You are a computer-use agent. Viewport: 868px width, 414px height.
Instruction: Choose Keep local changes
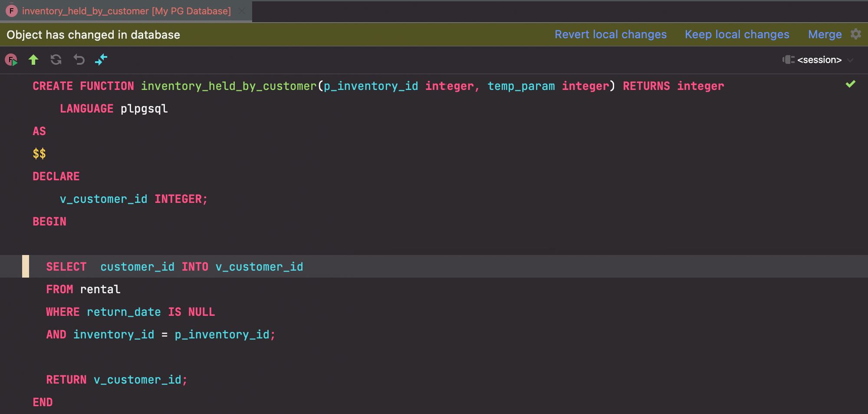[x=736, y=34]
